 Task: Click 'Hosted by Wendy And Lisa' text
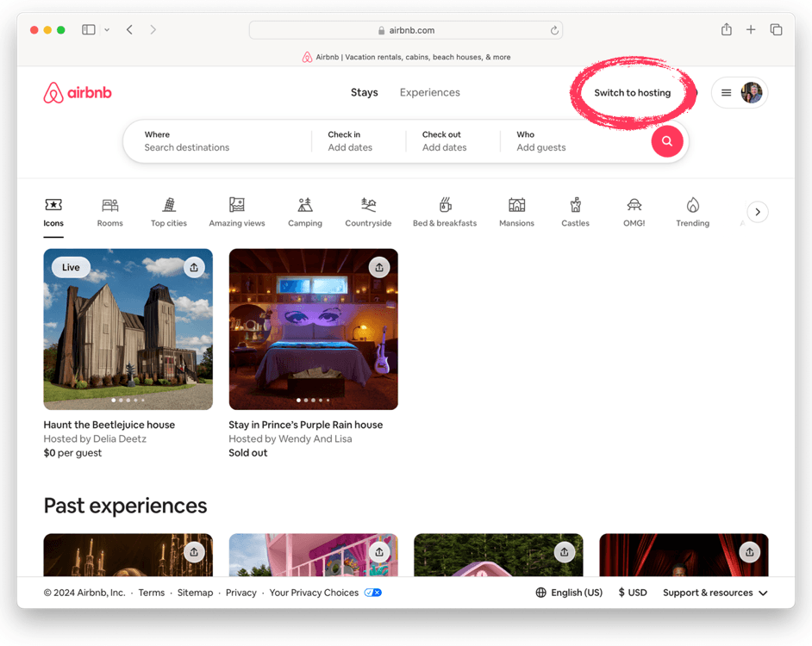(290, 438)
